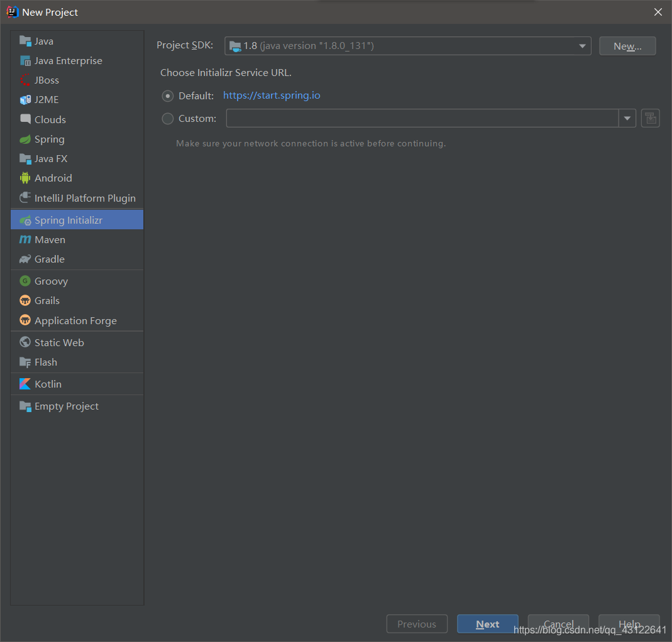The width and height of the screenshot is (672, 642).
Task: Click the JBoss red icon
Action: (25, 80)
